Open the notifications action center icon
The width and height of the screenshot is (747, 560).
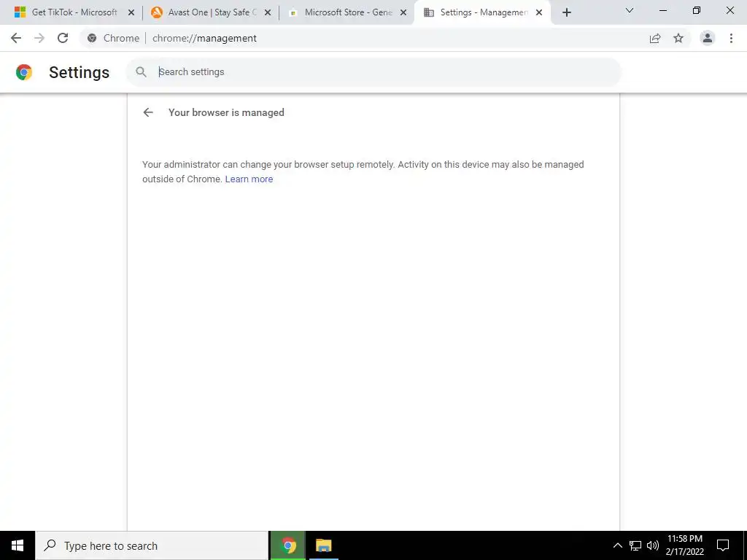723,545
